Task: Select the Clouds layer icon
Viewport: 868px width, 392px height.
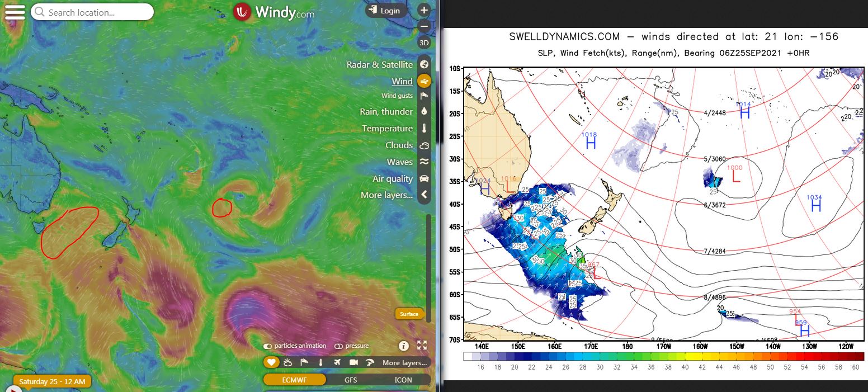Action: 424,145
